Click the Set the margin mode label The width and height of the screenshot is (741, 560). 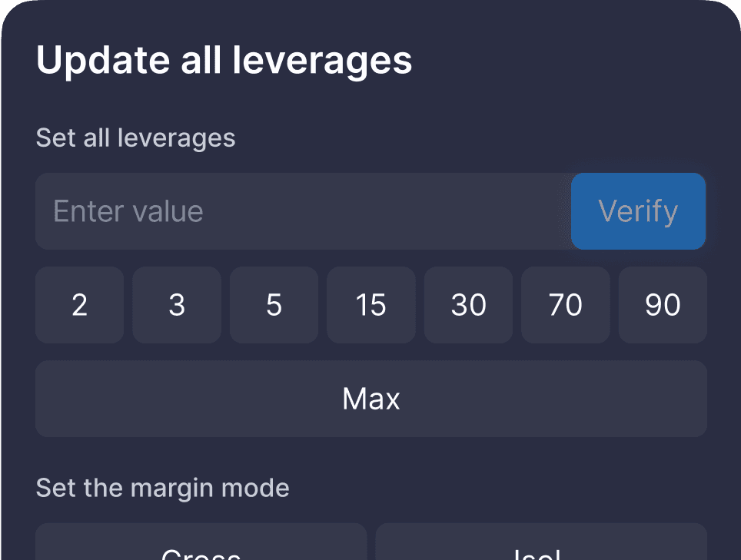162,488
